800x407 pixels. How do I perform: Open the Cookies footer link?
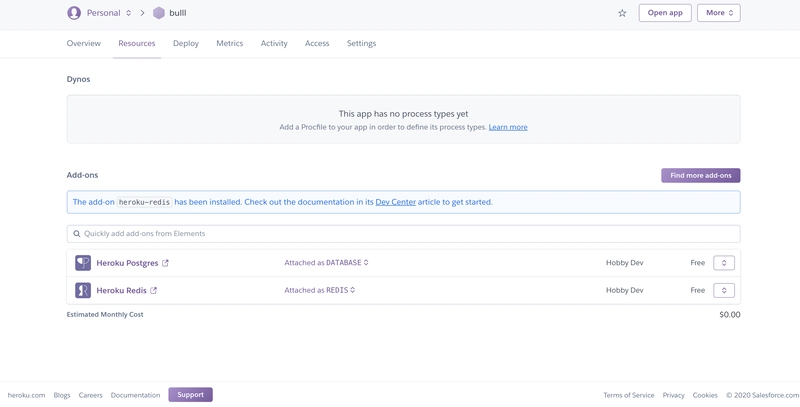705,395
